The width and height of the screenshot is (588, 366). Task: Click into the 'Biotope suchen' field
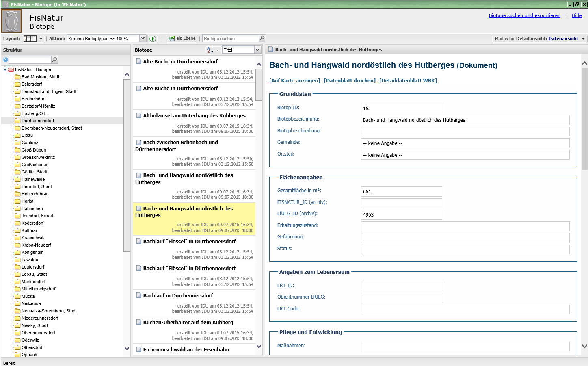pyautogui.click(x=230, y=38)
